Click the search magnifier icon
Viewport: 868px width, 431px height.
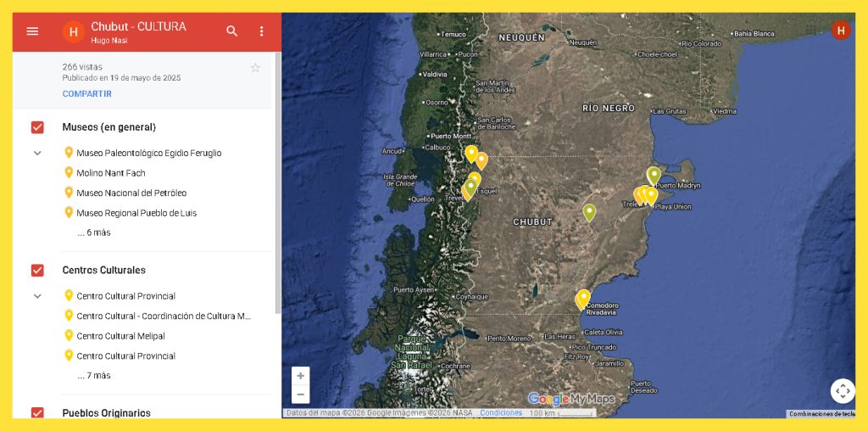click(232, 31)
